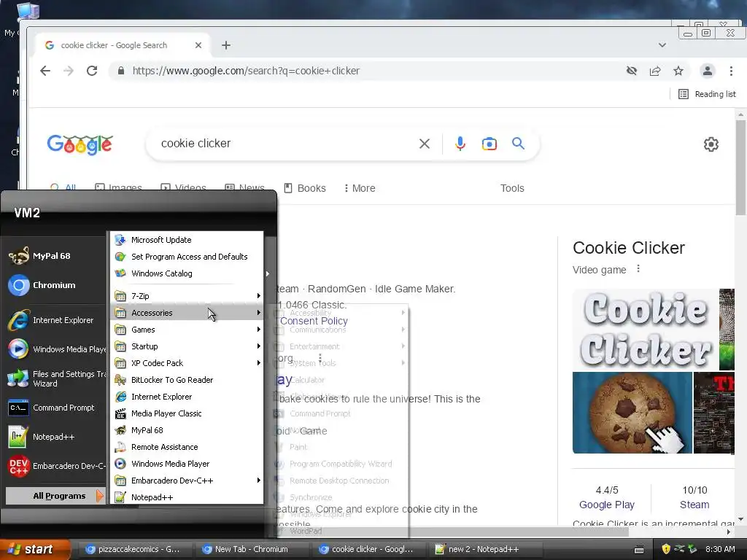Open Internet Explorer in start menu left column
The height and width of the screenshot is (560, 747).
click(51, 320)
